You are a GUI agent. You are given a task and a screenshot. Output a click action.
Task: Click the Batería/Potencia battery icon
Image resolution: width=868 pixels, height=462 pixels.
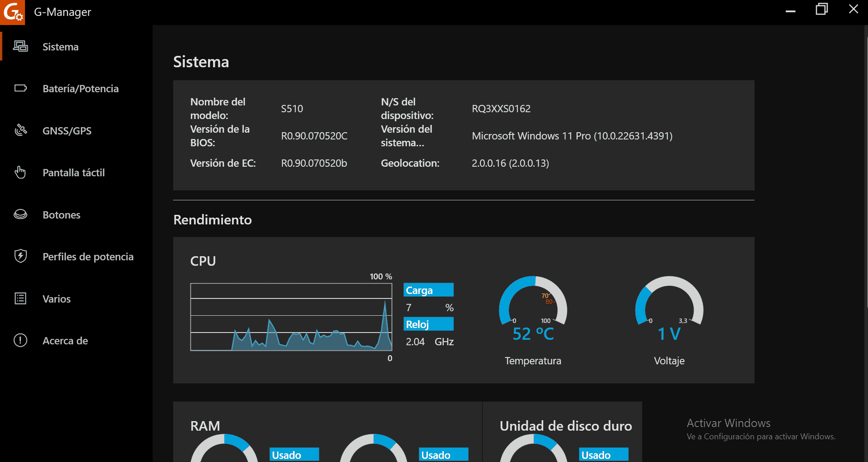20,88
